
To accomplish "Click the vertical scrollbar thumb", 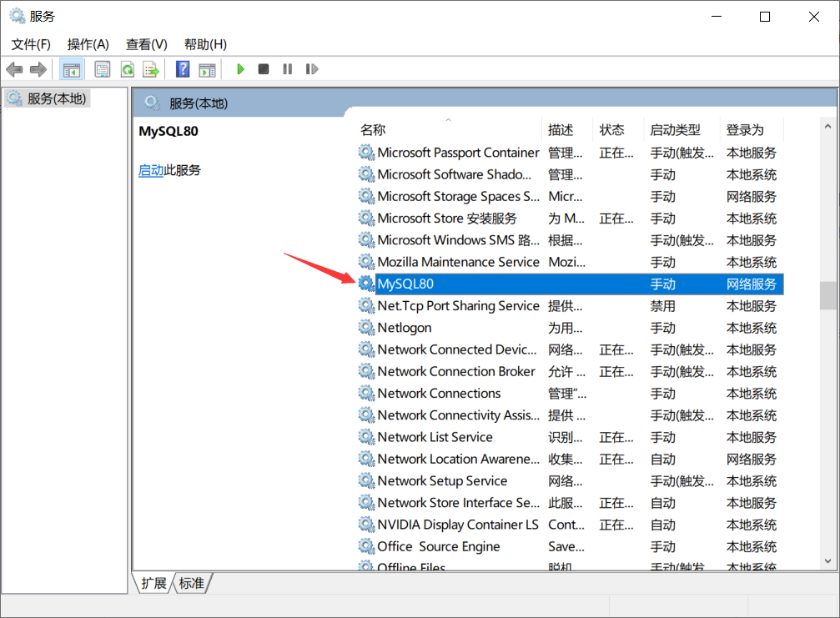I will pyautogui.click(x=827, y=295).
